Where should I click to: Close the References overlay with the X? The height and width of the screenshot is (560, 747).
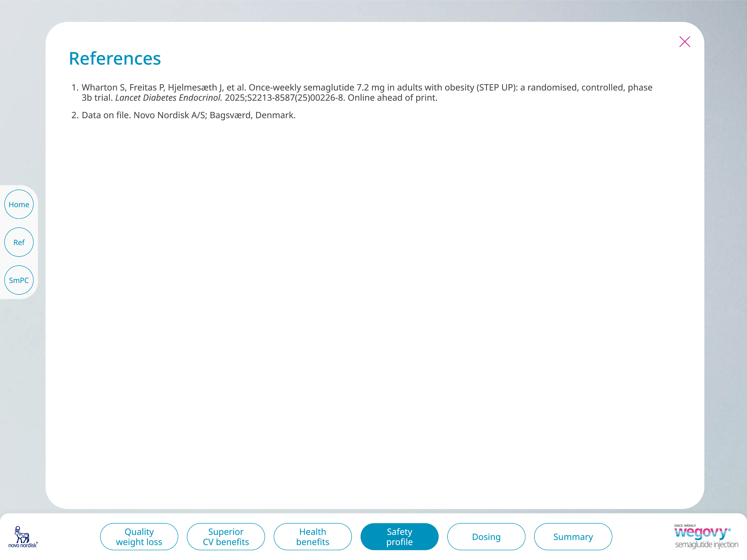pos(685,41)
